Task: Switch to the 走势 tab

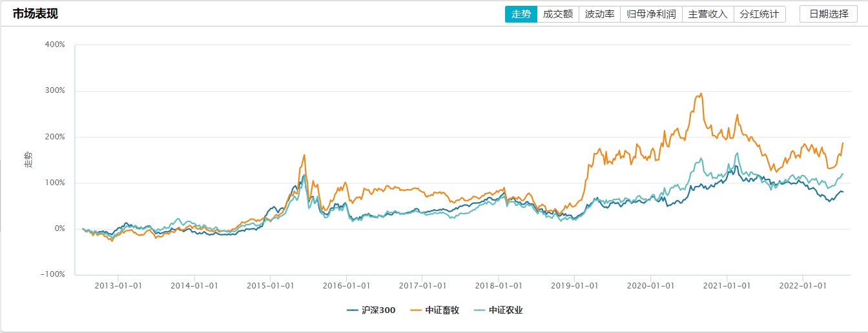Action: click(x=521, y=14)
